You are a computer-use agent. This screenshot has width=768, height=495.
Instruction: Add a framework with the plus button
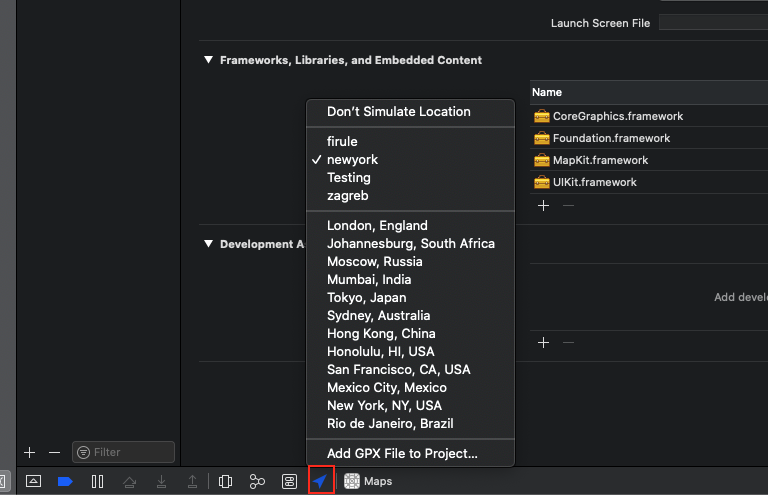(x=543, y=205)
